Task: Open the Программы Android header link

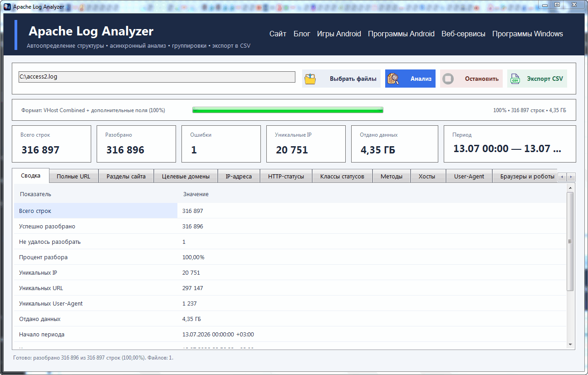Action: tap(401, 34)
